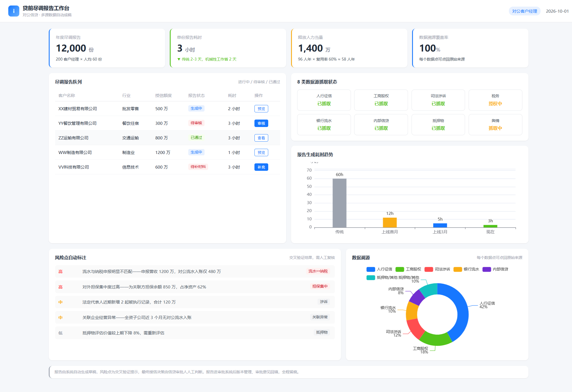The width and height of the screenshot is (572, 392).
Task: Toggle the 工商股权 green legend swatch
Action: (400, 269)
